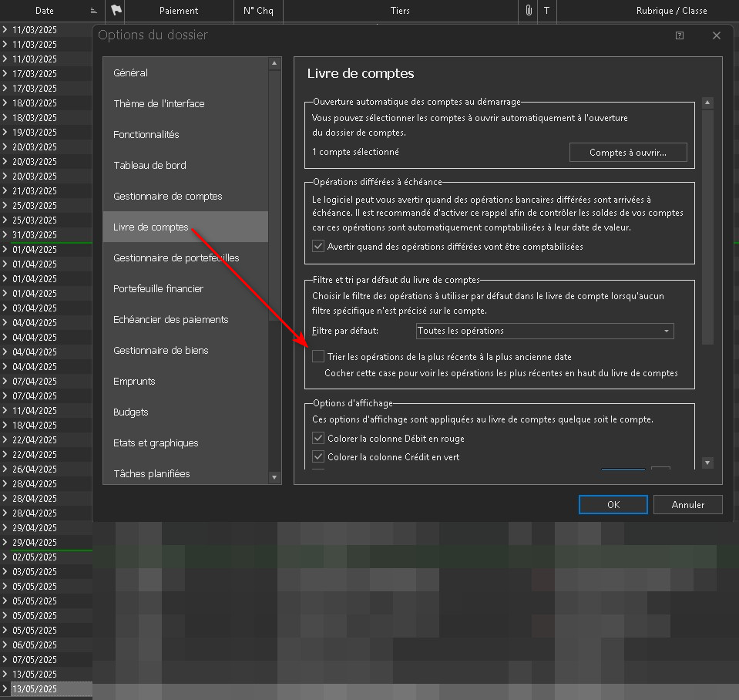Click settings panel scroll down arrow
The image size is (739, 700).
(707, 463)
